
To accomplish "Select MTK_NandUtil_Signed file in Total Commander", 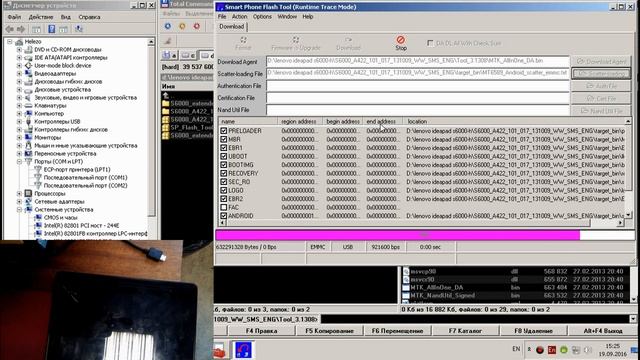I will 442,295.
